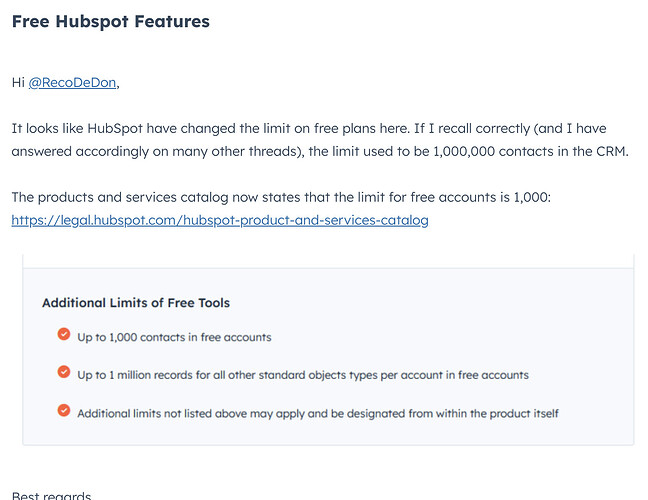Open the embedded Additional Limits screenshot image
Viewport: 648px width, 500px height.
coord(328,350)
